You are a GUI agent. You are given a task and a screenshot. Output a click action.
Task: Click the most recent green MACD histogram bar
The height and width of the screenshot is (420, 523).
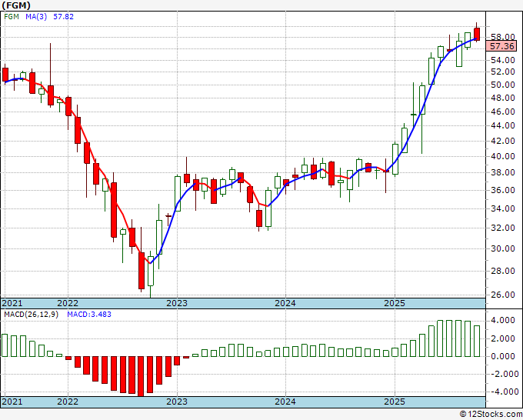click(x=477, y=341)
